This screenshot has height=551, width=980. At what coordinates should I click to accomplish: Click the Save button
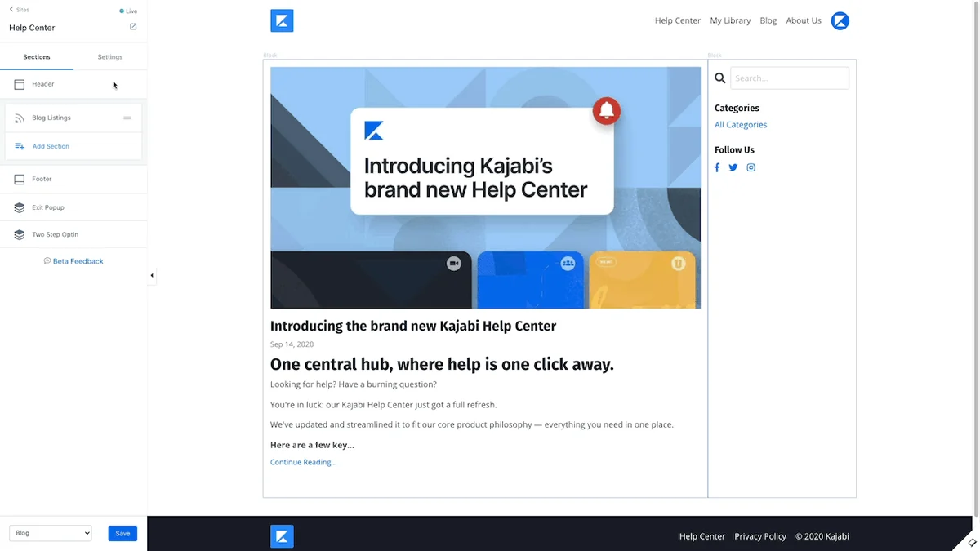[122, 533]
